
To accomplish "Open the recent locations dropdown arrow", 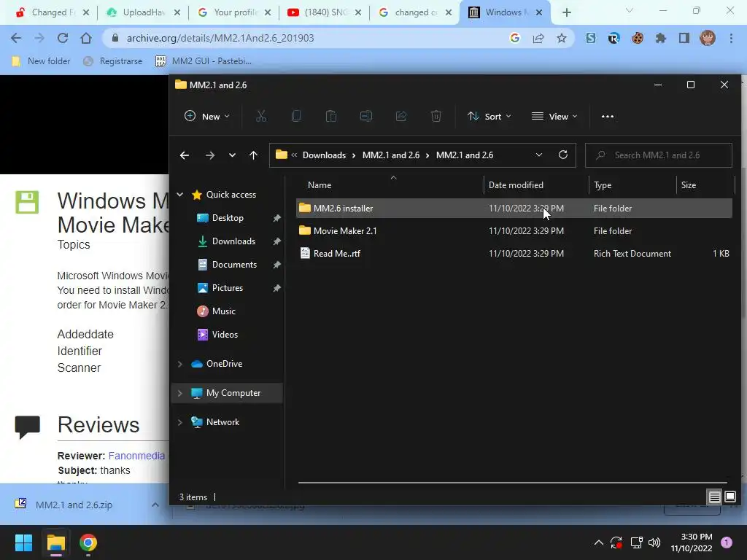I will 232,155.
